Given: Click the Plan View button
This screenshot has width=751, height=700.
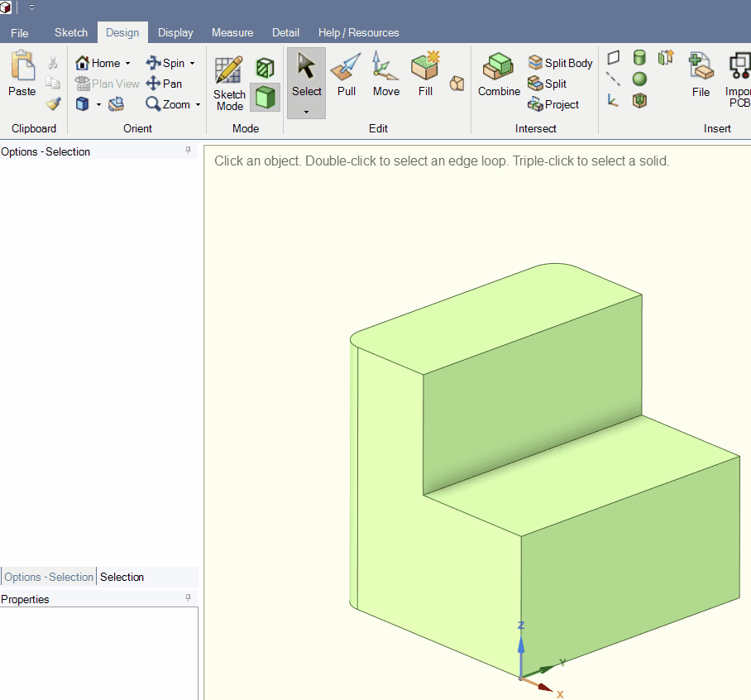Looking at the screenshot, I should [108, 84].
